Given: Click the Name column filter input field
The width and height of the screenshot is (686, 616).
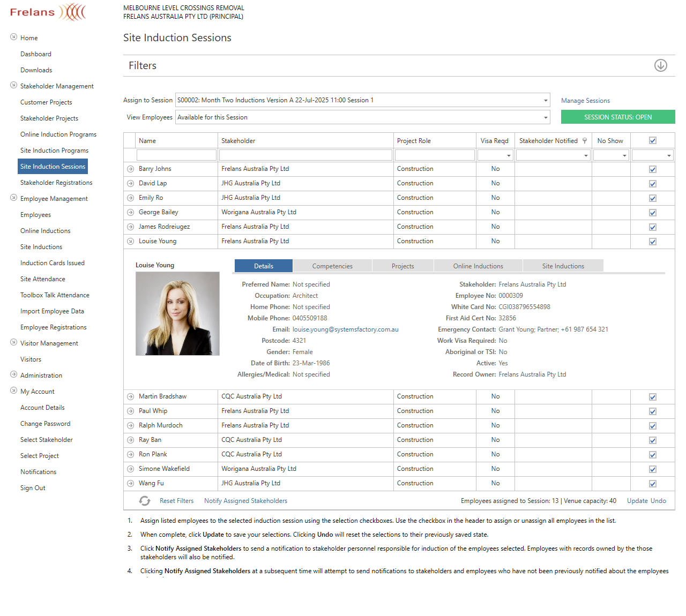Looking at the screenshot, I should coord(176,155).
